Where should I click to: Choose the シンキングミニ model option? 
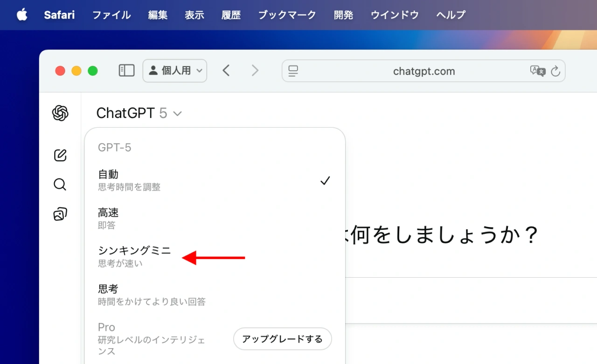tap(135, 256)
